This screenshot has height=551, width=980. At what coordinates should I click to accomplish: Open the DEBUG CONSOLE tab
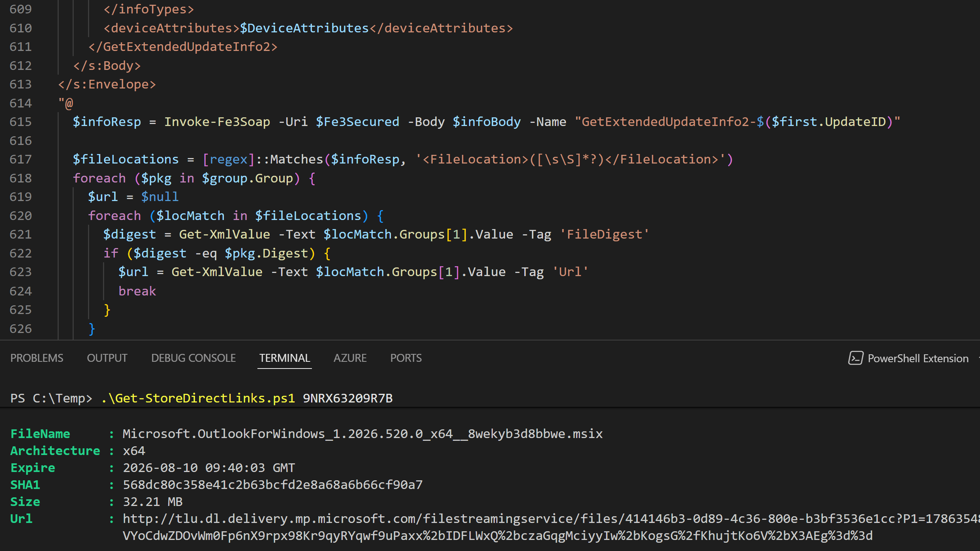click(x=193, y=358)
